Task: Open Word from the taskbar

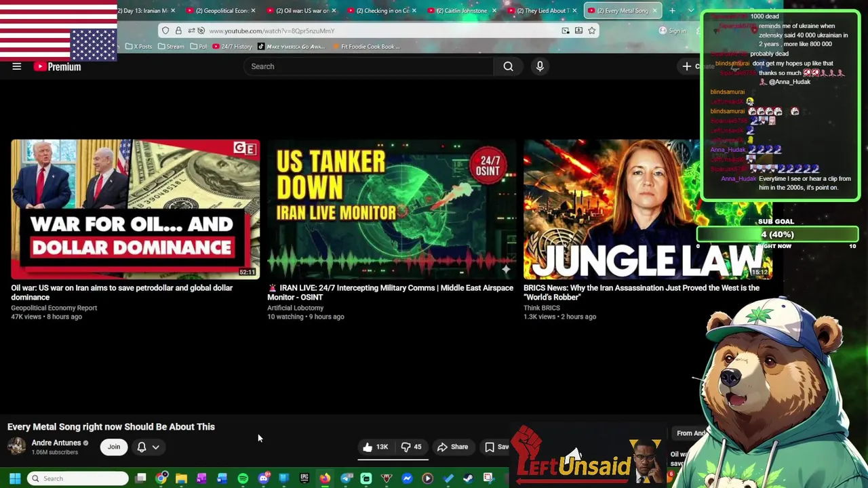Action: [222, 479]
